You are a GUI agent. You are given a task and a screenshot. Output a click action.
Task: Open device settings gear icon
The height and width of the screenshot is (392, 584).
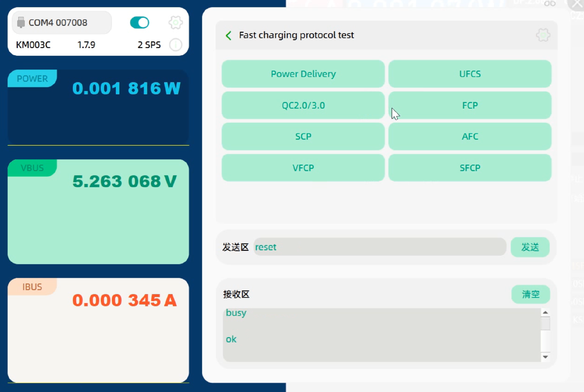click(x=176, y=22)
